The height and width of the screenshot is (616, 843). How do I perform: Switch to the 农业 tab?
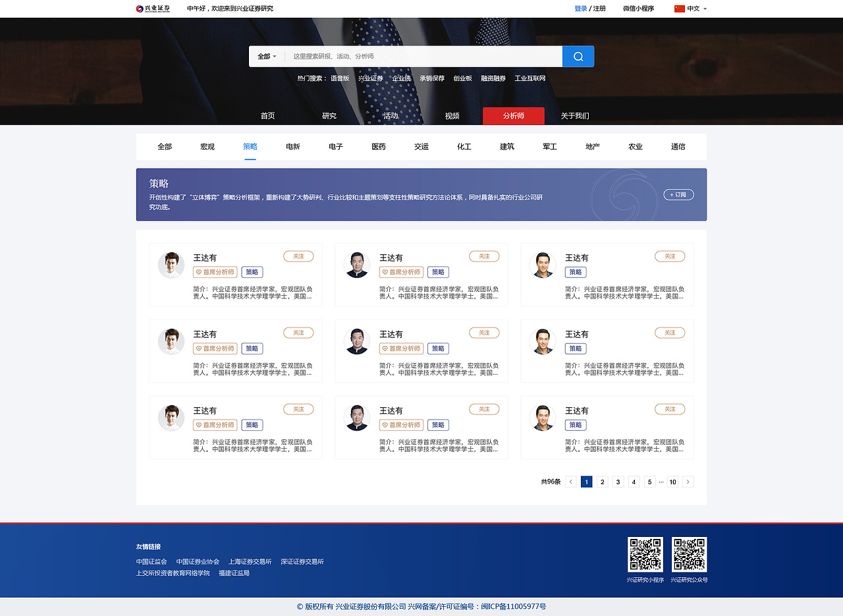click(x=636, y=147)
